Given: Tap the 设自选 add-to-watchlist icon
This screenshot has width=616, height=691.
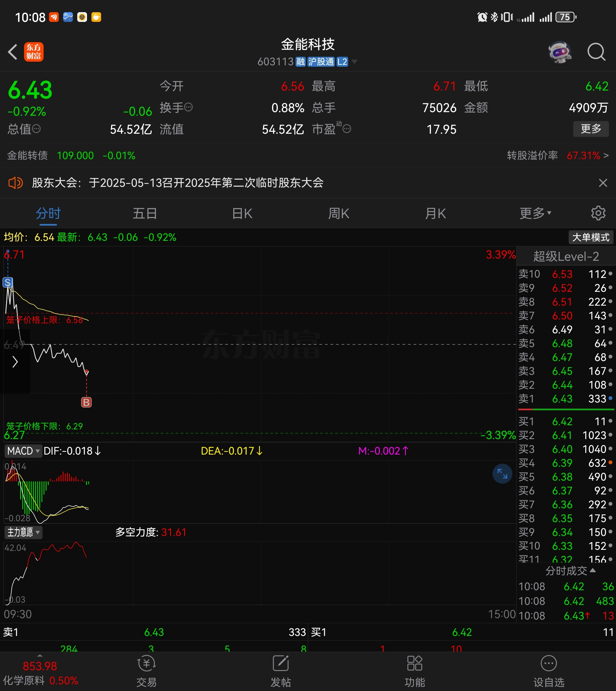Looking at the screenshot, I should pyautogui.click(x=549, y=672).
